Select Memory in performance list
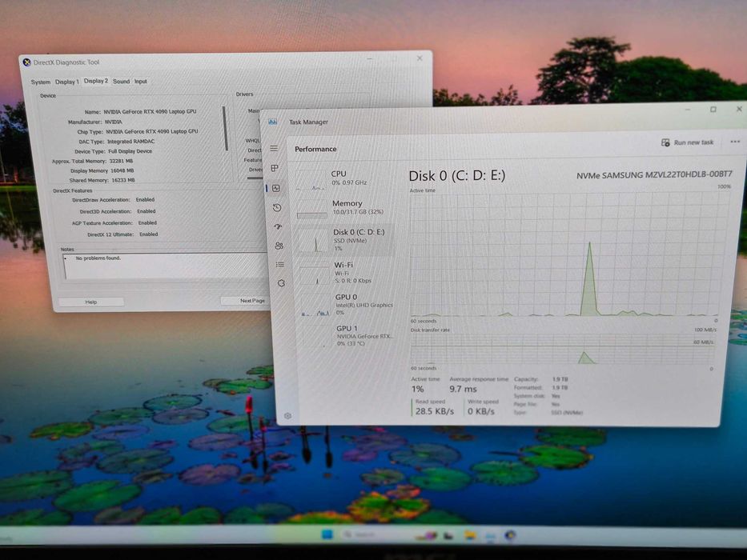The image size is (747, 560). tap(345, 208)
